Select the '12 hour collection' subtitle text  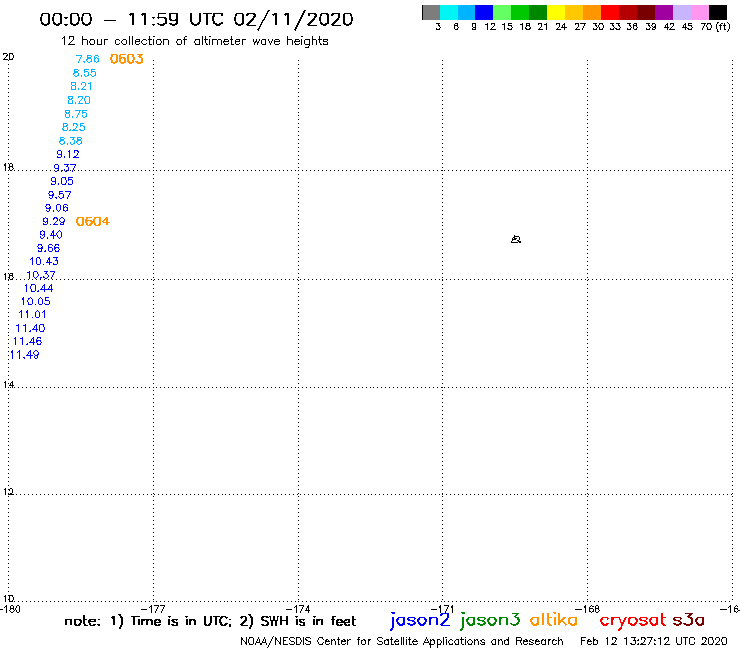[x=194, y=41]
